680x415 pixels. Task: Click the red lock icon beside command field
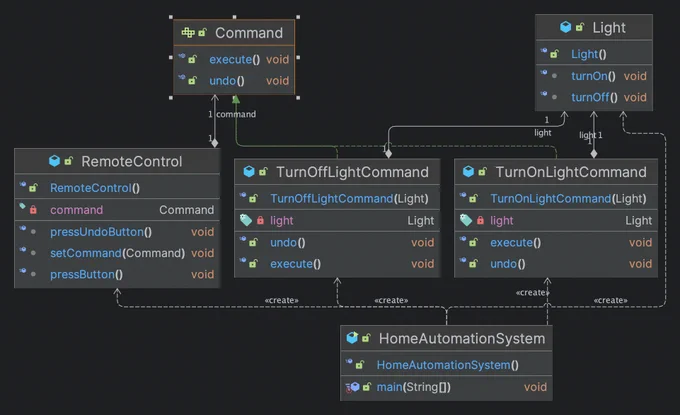(x=33, y=210)
